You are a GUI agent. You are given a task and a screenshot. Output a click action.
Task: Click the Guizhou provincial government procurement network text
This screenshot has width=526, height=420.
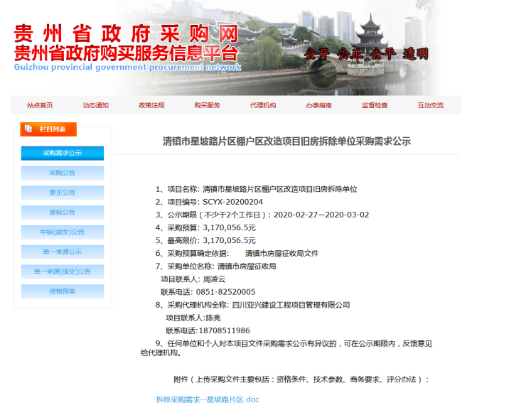point(127,67)
